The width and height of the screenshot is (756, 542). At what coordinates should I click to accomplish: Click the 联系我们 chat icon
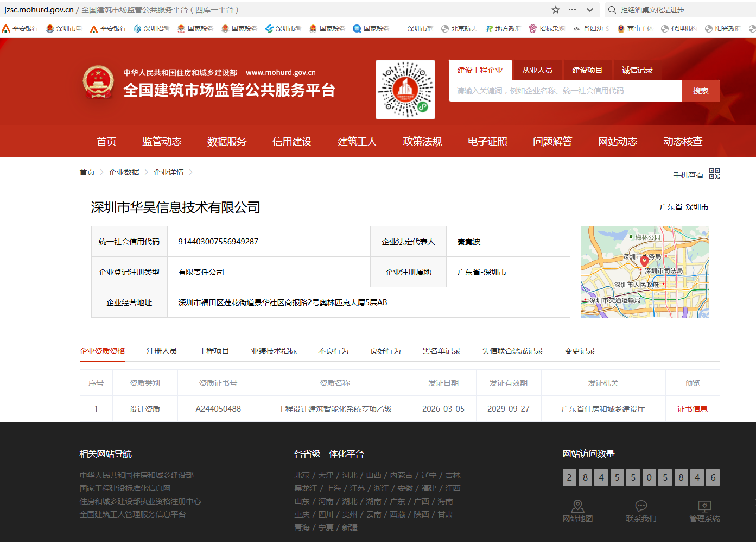[641, 506]
